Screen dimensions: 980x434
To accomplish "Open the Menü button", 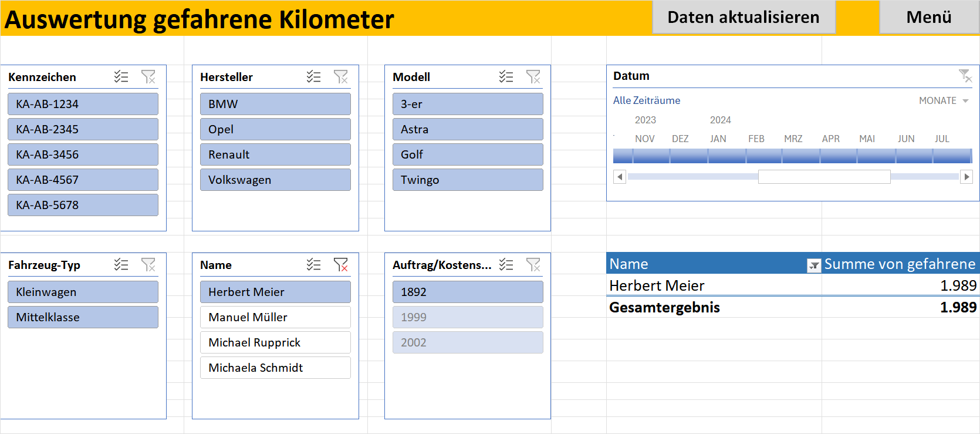I will pyautogui.click(x=929, y=17).
